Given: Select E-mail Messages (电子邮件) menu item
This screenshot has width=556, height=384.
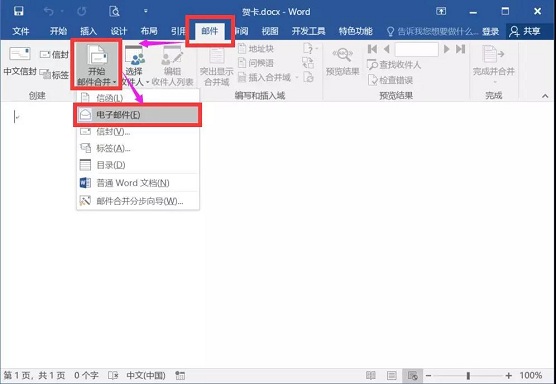Looking at the screenshot, I should (138, 115).
